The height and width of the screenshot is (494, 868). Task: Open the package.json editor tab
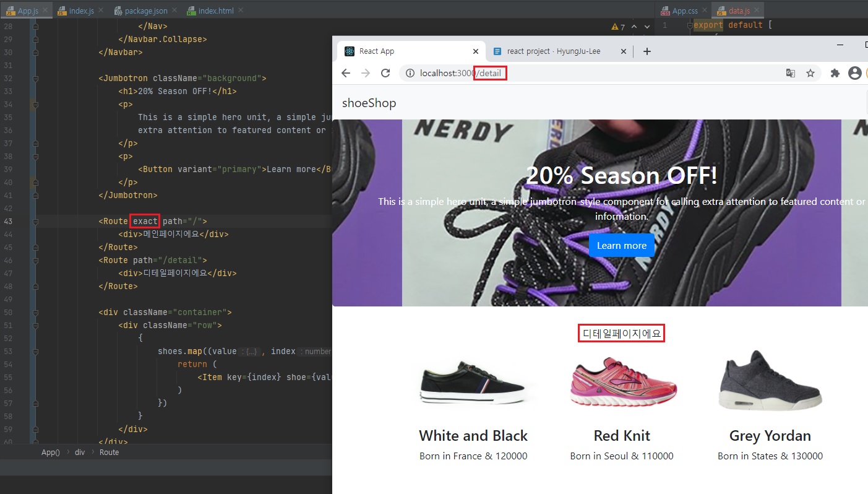146,11
